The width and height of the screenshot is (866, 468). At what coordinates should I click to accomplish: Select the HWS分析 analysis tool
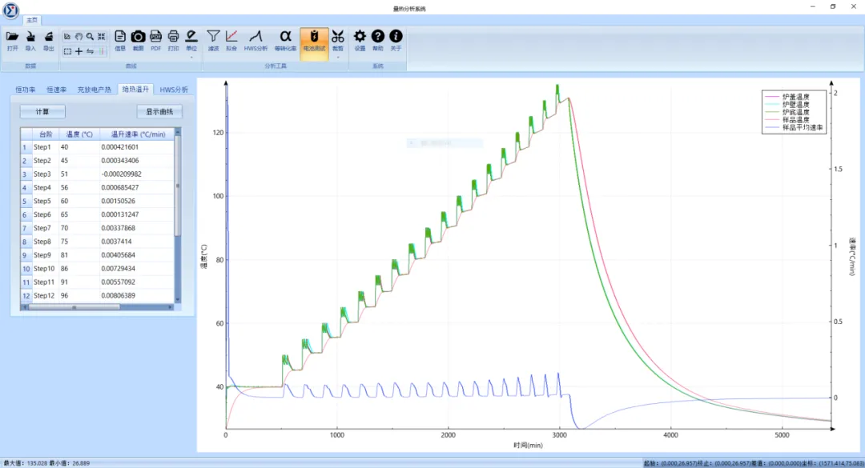pyautogui.click(x=256, y=39)
